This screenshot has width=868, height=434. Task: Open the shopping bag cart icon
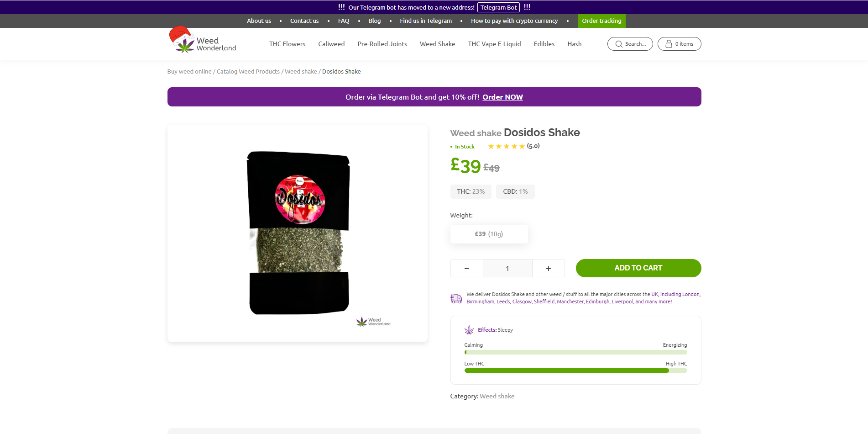pos(669,44)
